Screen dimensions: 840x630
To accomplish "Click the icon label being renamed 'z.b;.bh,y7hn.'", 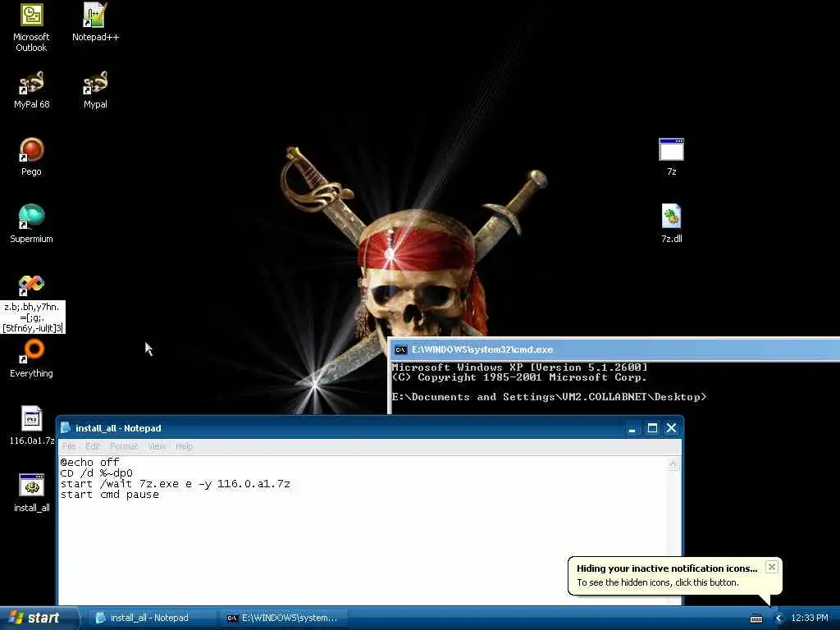I will [33, 317].
